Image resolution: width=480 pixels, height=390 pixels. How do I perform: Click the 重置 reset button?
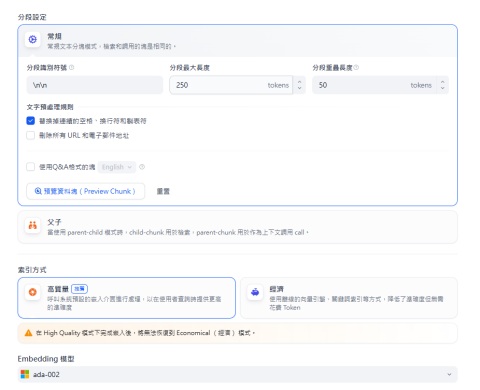click(x=163, y=191)
